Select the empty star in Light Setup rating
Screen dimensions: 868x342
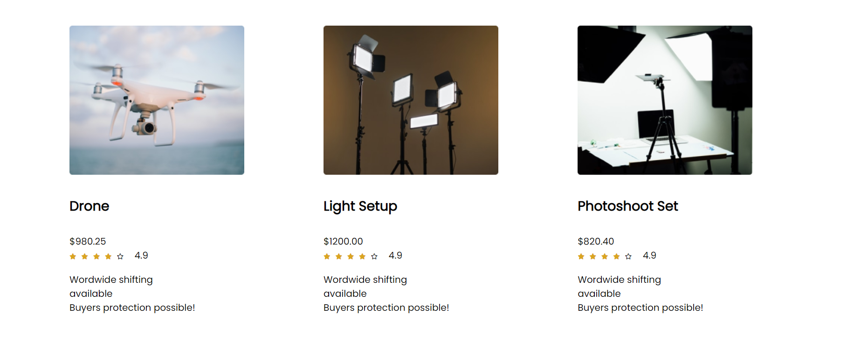click(374, 255)
